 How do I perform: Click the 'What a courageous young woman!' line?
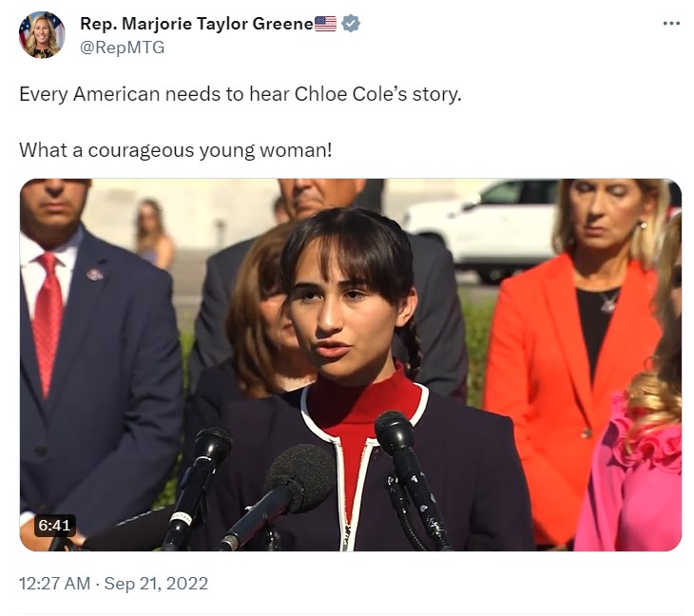click(175, 150)
